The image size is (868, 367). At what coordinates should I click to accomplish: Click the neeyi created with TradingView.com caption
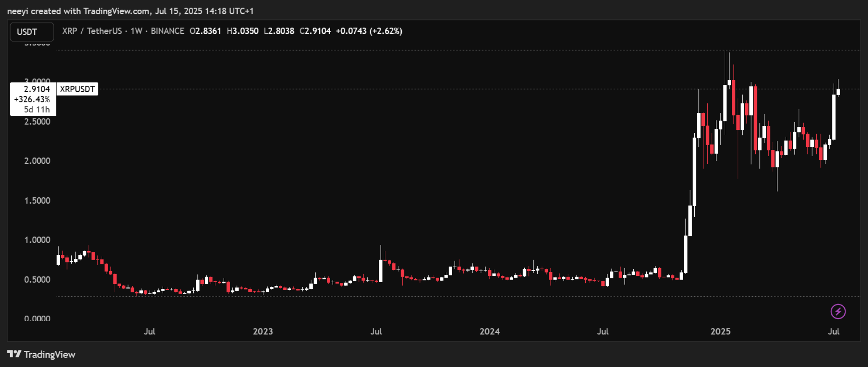coord(130,11)
